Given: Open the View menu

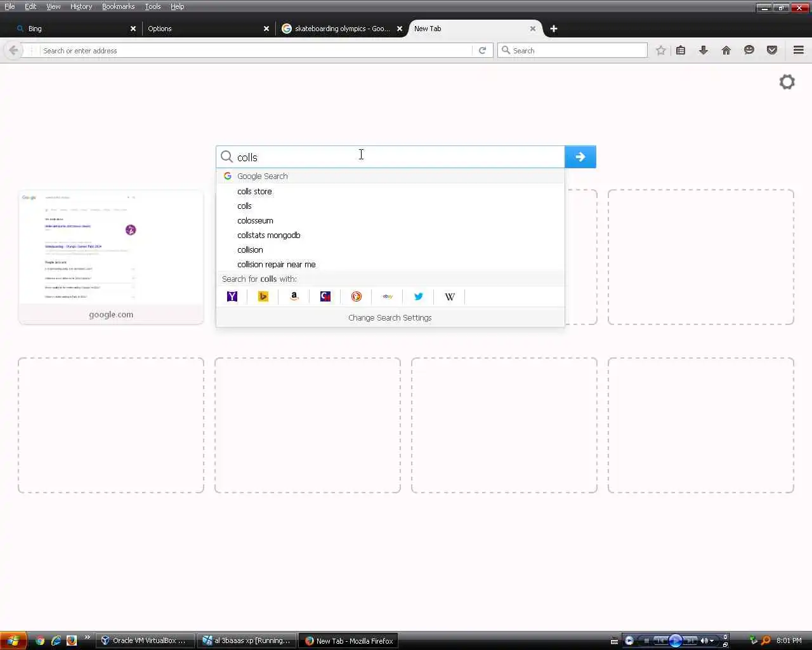Looking at the screenshot, I should click(x=53, y=6).
